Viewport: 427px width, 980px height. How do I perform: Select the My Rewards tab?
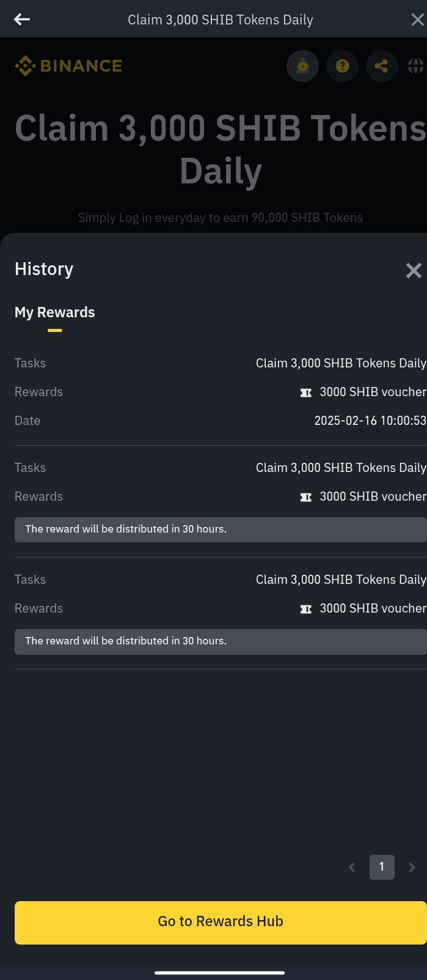click(55, 312)
